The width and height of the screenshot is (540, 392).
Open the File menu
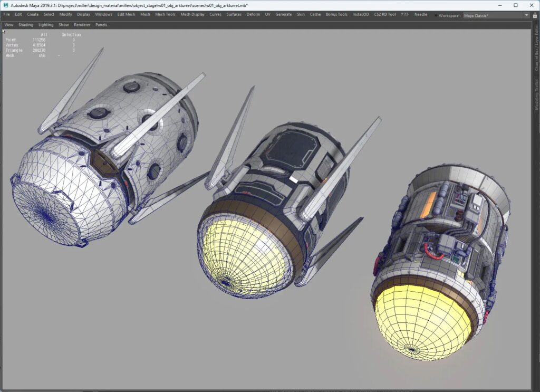(x=6, y=14)
